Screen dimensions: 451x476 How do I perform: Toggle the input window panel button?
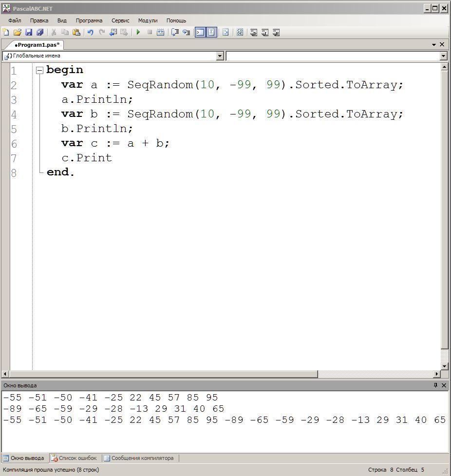point(211,32)
